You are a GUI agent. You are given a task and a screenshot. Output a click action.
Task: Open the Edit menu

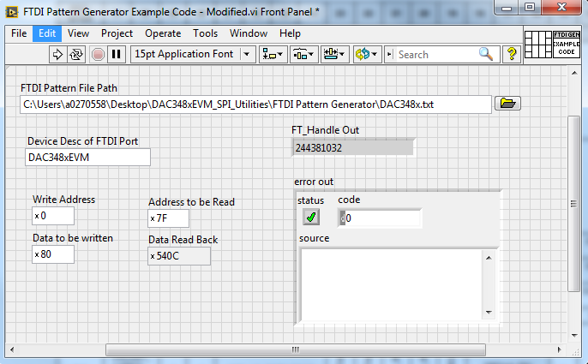click(47, 33)
